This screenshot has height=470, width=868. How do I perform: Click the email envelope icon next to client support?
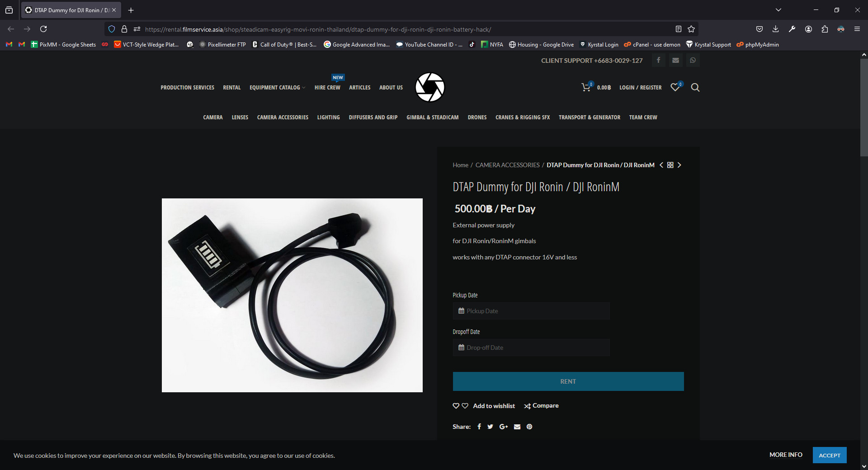[x=675, y=60]
